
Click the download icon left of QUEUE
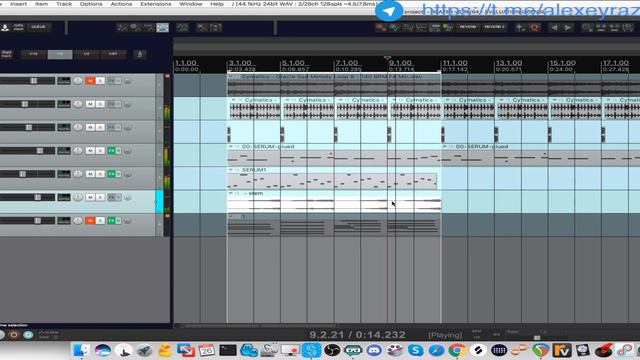tap(5, 27)
